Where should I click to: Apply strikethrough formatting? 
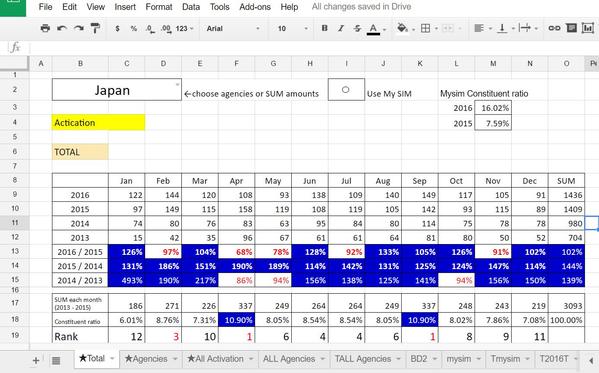click(357, 28)
